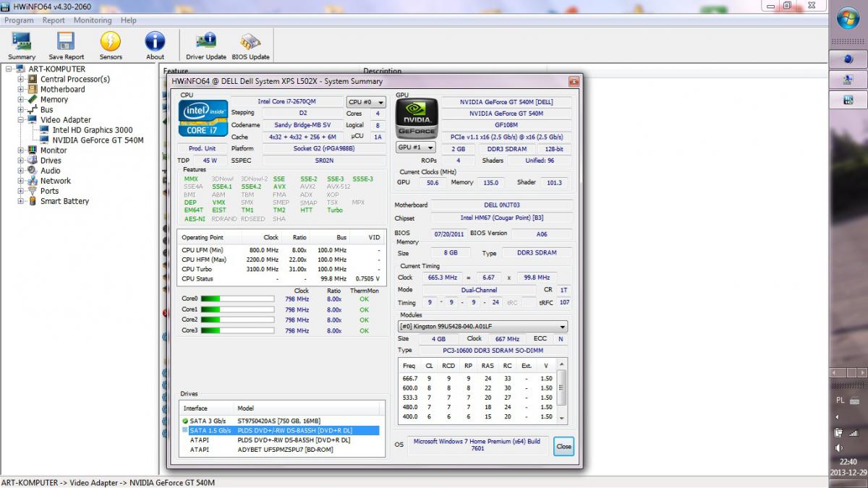The width and height of the screenshot is (868, 488).
Task: Open the GPU #1 selector dropdown
Action: [x=415, y=147]
